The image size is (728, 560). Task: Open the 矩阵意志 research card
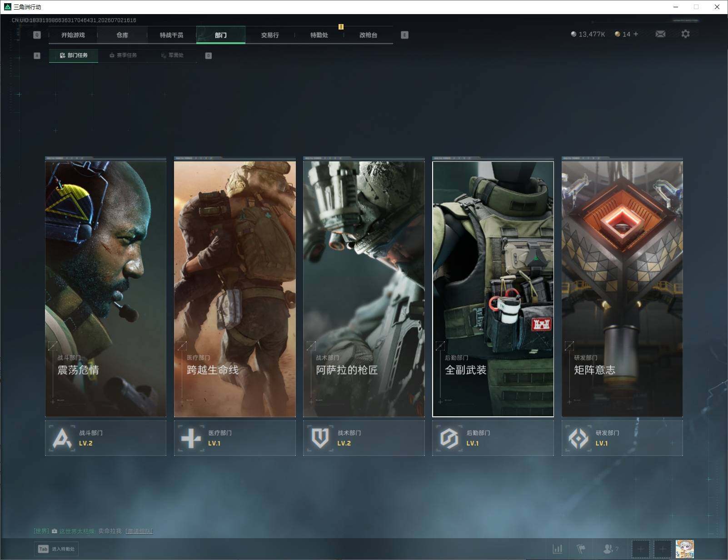(622, 287)
